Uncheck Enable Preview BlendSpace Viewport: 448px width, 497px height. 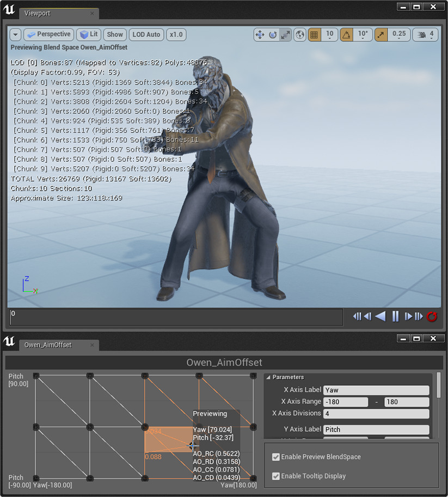pyautogui.click(x=276, y=457)
